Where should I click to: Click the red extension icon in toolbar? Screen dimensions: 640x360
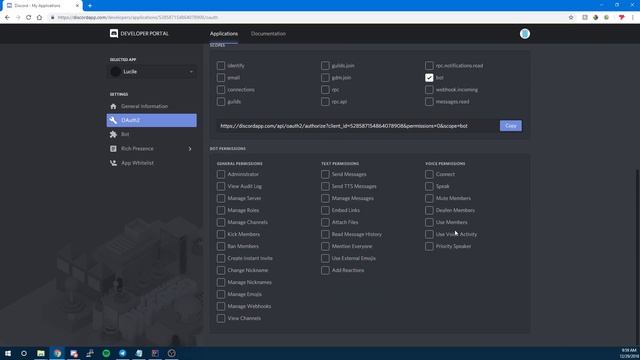[x=621, y=18]
